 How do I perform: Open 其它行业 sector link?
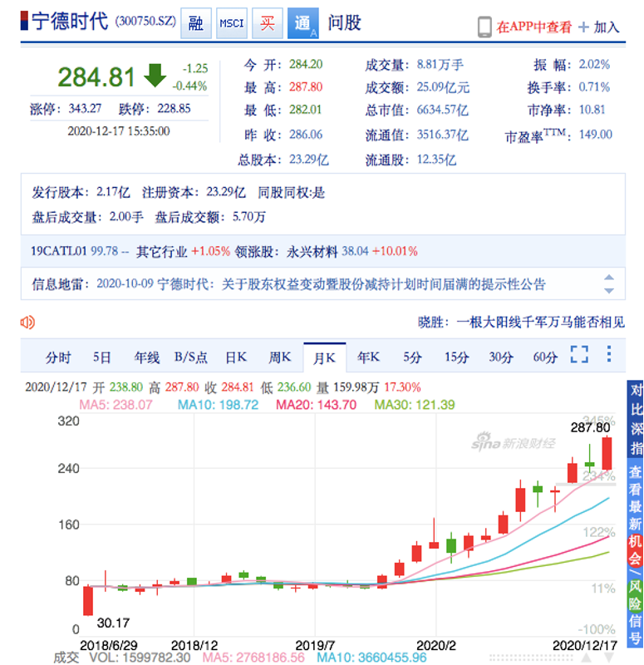[161, 252]
